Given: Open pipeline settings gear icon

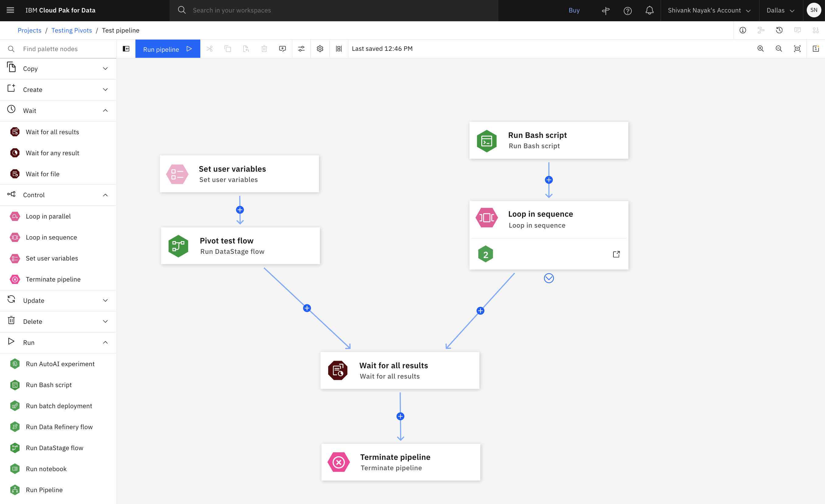Looking at the screenshot, I should [320, 49].
